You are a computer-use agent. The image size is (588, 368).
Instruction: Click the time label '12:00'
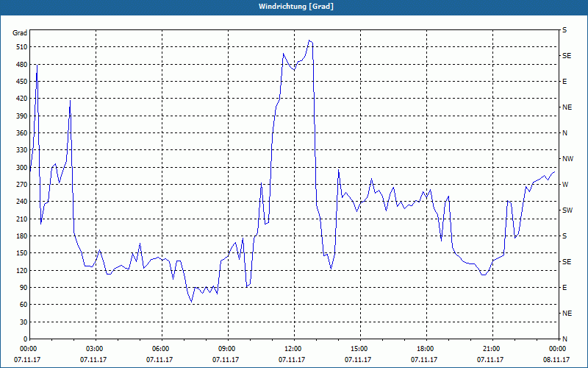[292, 348]
